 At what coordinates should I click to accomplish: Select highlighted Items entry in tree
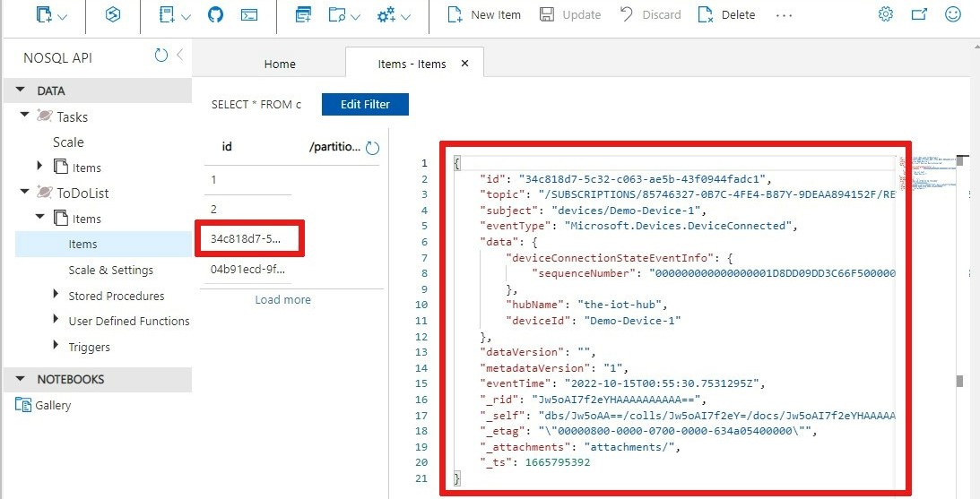click(104, 245)
